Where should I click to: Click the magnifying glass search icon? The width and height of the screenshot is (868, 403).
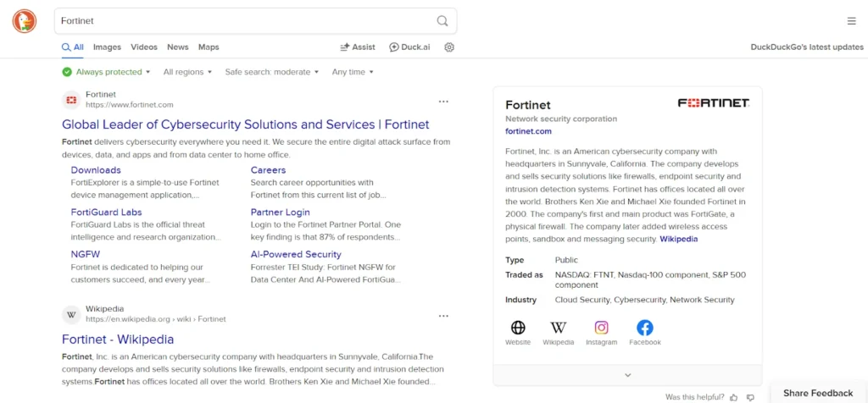442,21
